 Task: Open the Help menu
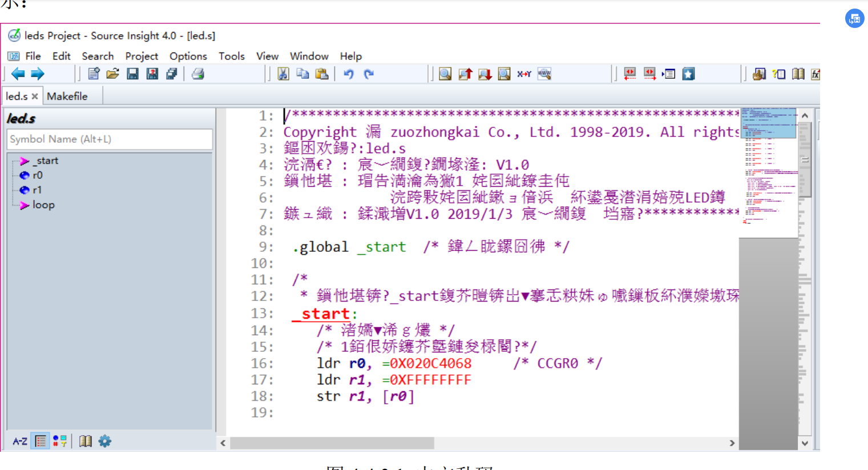click(351, 56)
